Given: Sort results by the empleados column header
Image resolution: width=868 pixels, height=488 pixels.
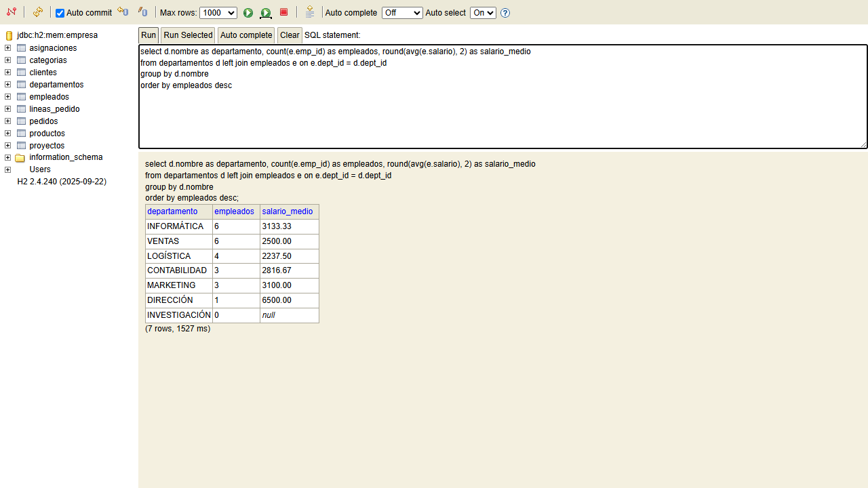Looking at the screenshot, I should click(234, 211).
